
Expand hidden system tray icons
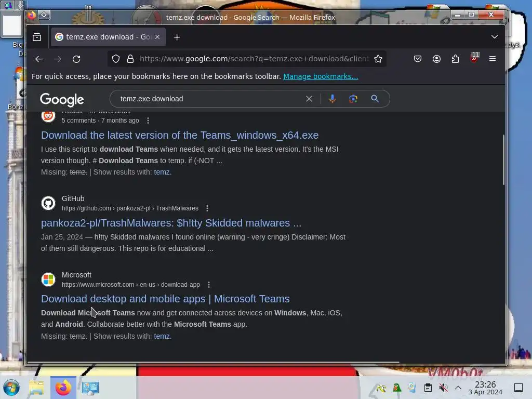pos(458,388)
